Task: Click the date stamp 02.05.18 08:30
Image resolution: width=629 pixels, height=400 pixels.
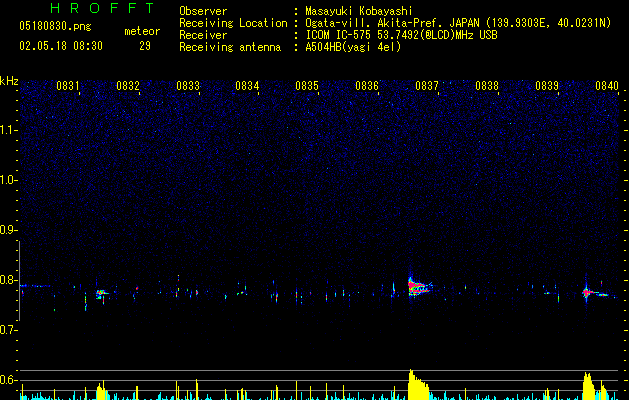Action: [61, 46]
